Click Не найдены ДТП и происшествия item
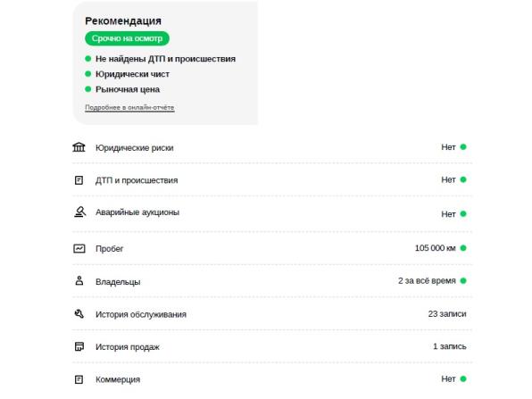The height and width of the screenshot is (399, 532). 165,59
